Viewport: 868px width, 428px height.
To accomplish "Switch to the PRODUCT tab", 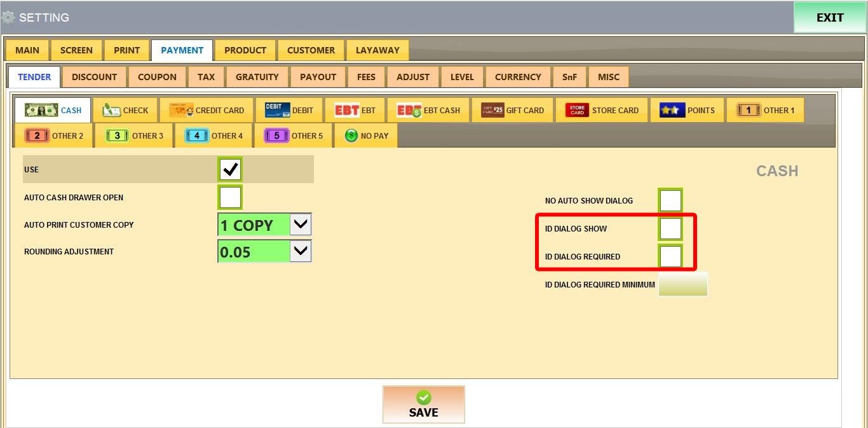I will point(245,50).
